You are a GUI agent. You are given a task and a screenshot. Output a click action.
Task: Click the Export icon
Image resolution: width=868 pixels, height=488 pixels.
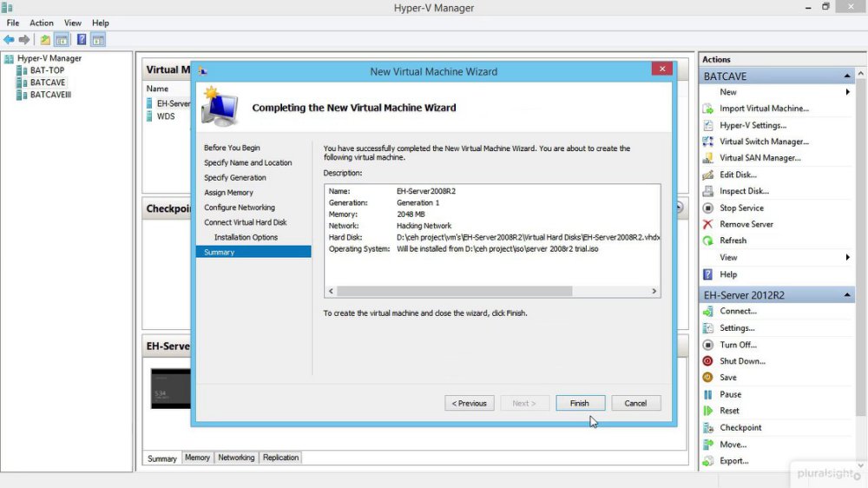pyautogui.click(x=708, y=461)
